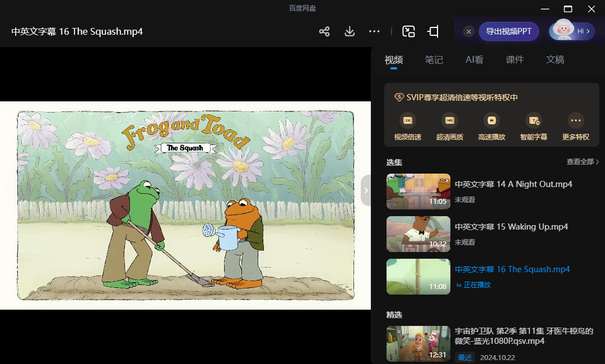
Task: Click 导出视频PPT button
Action: (x=509, y=31)
